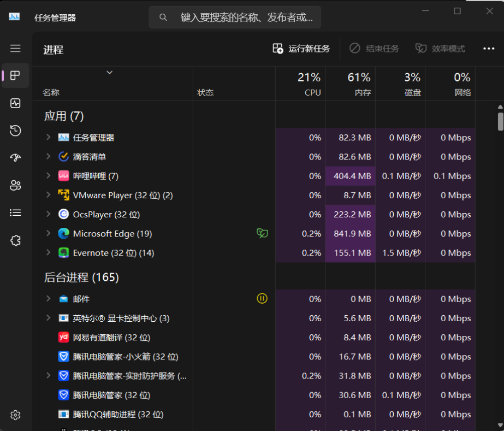
Task: Open Settings gear at bottom left
Action: [15, 415]
